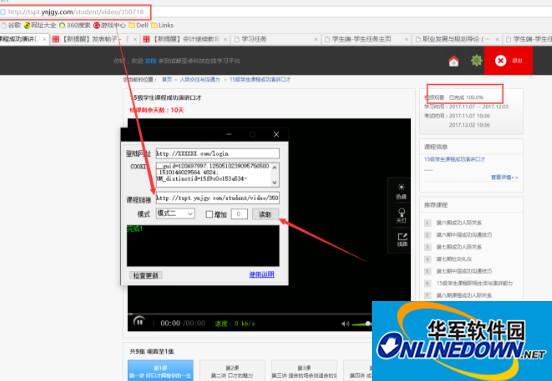Open the 谷歌 bookmark
Image resolution: width=552 pixels, height=381 pixels.
tap(11, 25)
